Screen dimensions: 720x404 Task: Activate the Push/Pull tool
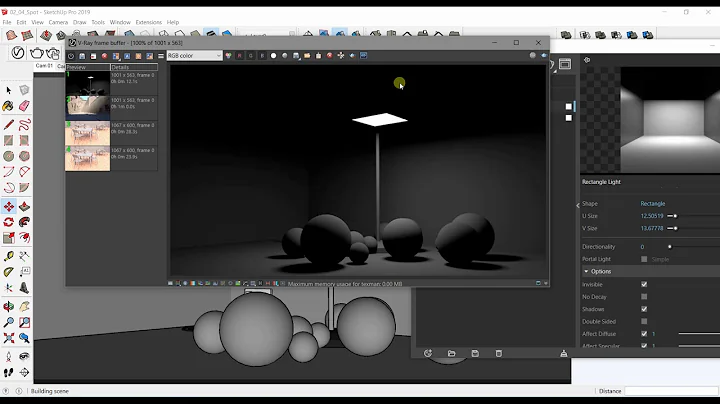click(x=24, y=207)
